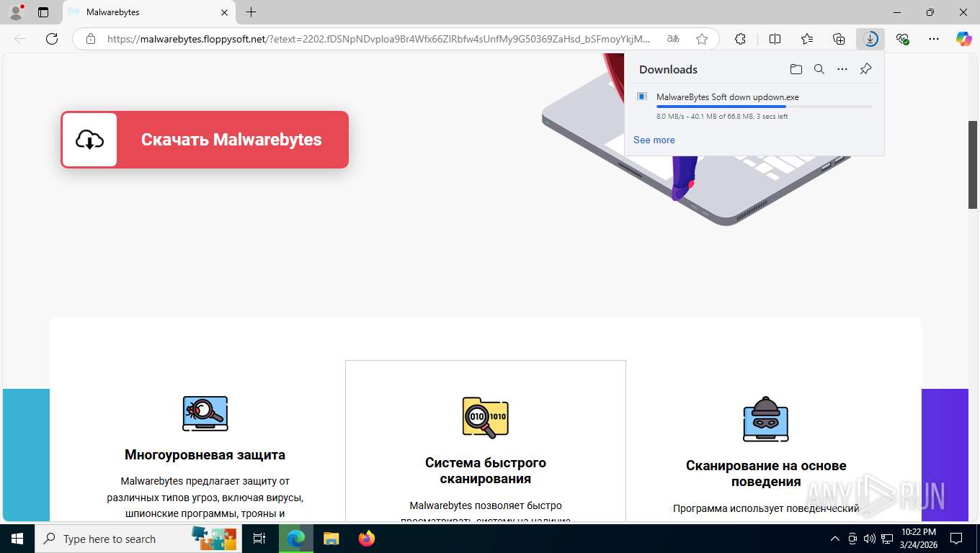Open the Copilot sidebar icon

(964, 39)
